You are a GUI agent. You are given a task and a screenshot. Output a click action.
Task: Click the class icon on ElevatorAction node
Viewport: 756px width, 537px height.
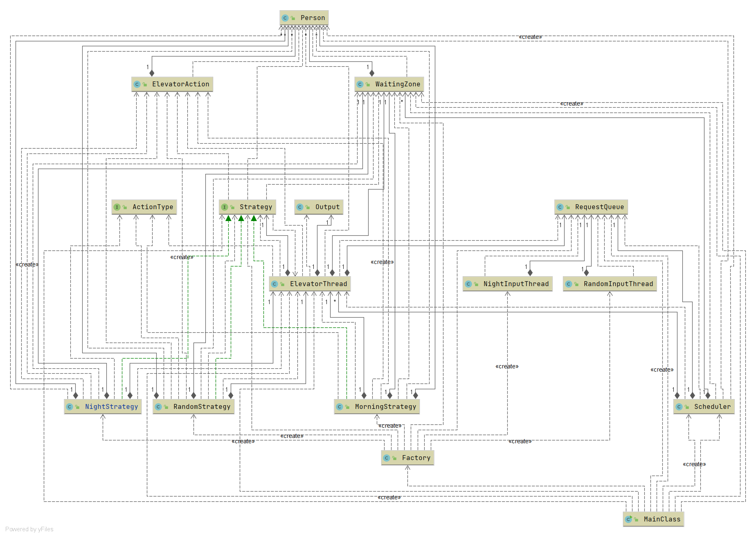click(137, 84)
